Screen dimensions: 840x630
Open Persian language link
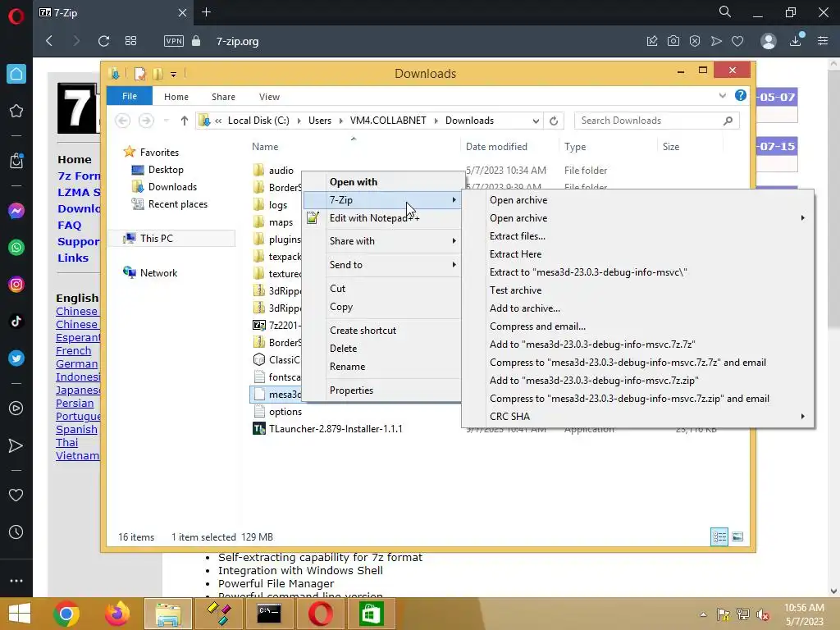(x=75, y=404)
